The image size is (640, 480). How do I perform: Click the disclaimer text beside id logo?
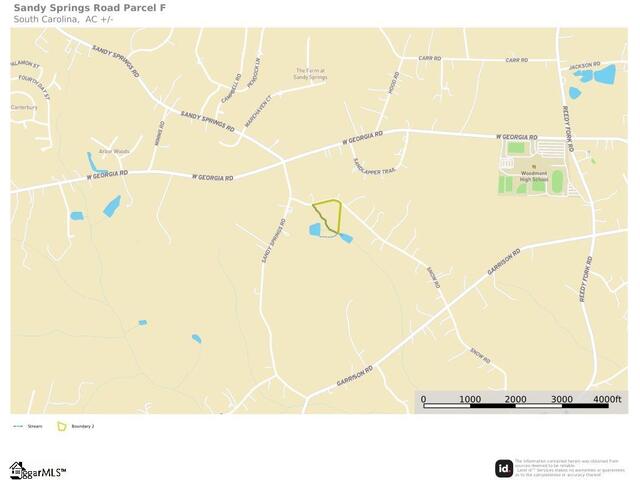[569, 468]
